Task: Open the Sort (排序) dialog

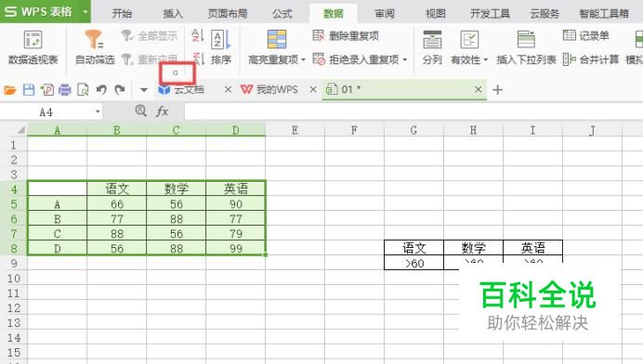Action: [x=221, y=47]
